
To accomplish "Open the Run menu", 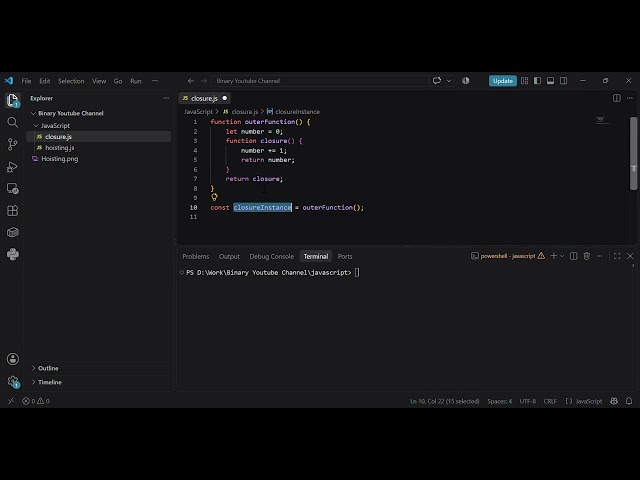I will coord(136,81).
